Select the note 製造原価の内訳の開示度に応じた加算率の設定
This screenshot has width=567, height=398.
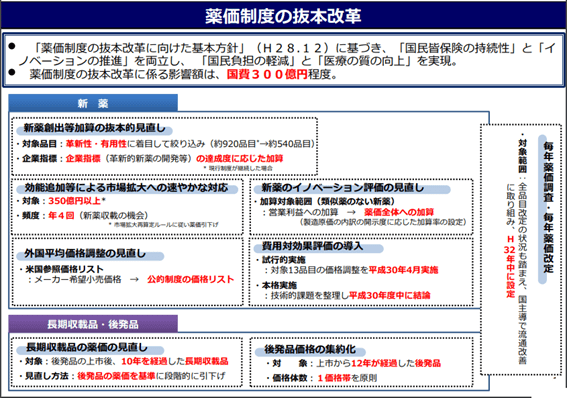click(383, 222)
